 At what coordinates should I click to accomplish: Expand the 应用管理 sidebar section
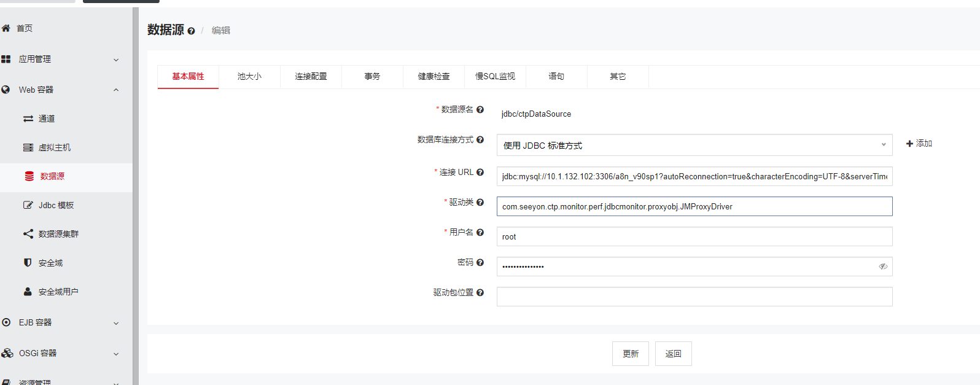[x=116, y=60]
